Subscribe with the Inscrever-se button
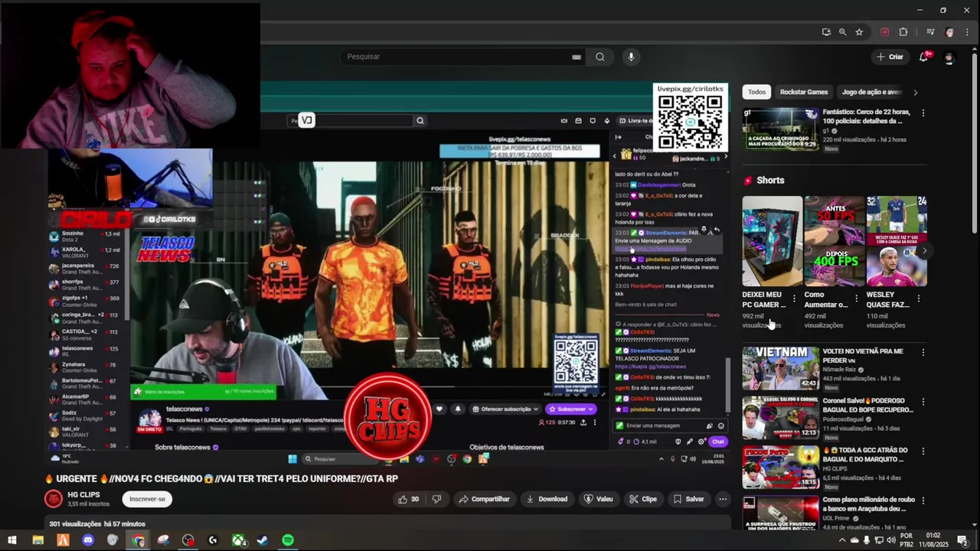This screenshot has width=980, height=551. (147, 499)
